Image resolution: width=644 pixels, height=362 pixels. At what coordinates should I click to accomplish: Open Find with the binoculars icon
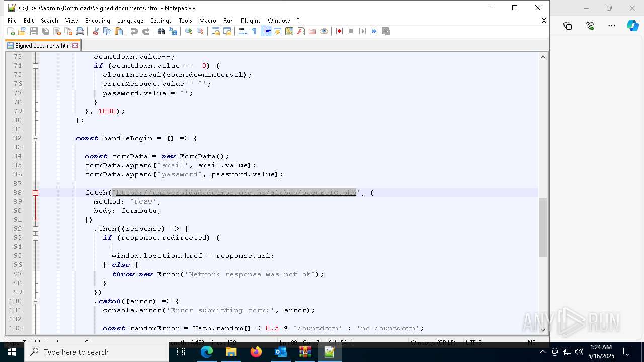[x=161, y=31]
